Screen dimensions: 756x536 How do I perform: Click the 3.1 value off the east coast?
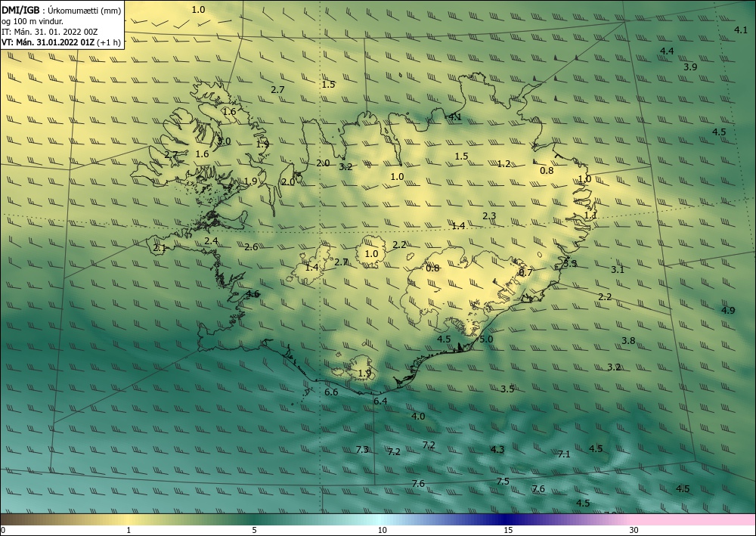coord(618,270)
